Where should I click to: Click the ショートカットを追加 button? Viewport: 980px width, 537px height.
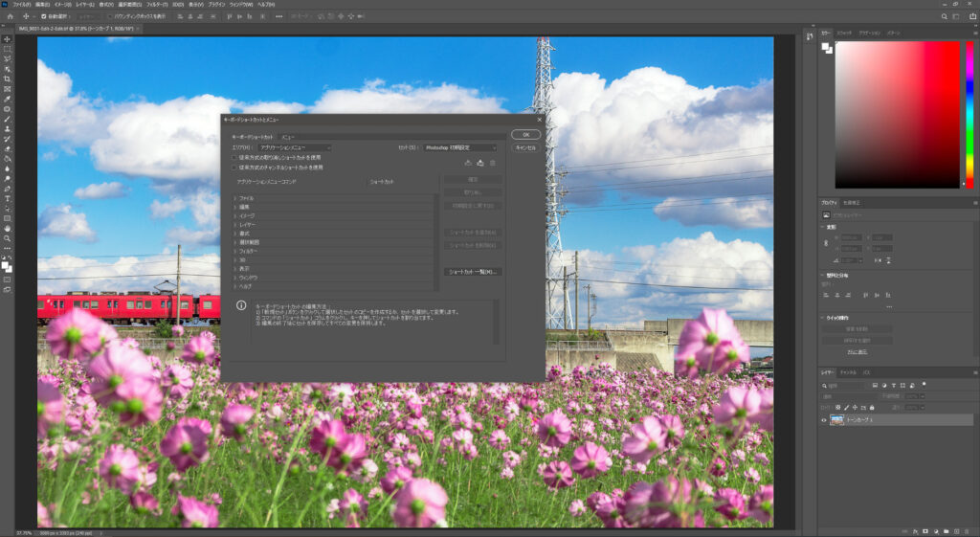point(473,233)
